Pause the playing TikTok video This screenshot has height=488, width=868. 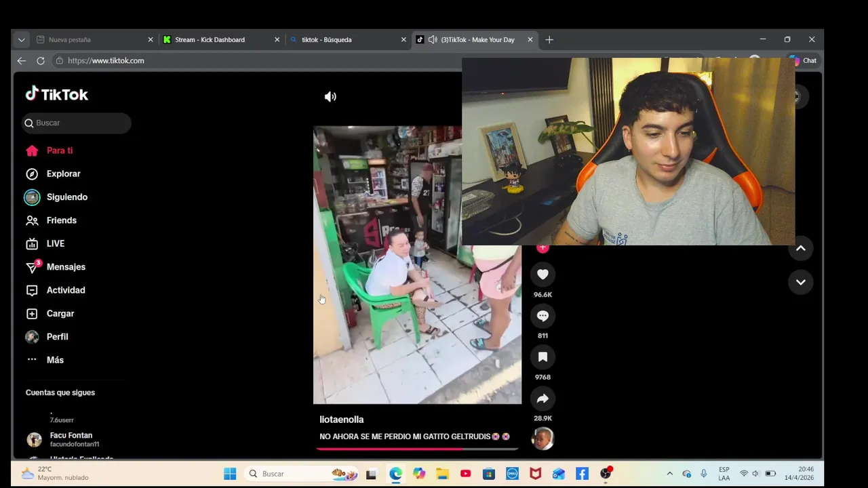pos(417,265)
